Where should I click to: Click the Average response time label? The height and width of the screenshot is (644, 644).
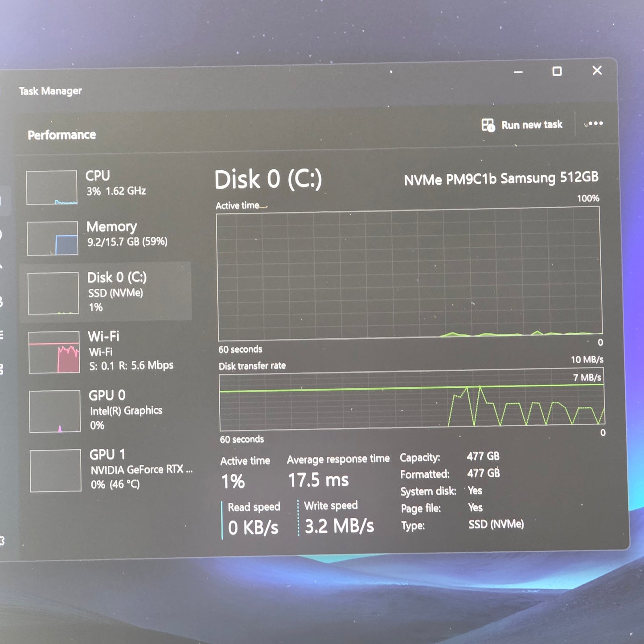(338, 459)
